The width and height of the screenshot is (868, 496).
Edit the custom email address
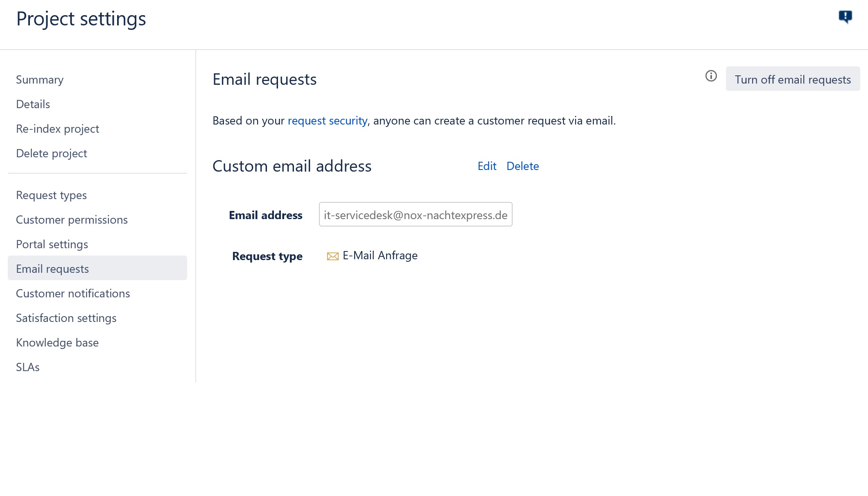486,166
